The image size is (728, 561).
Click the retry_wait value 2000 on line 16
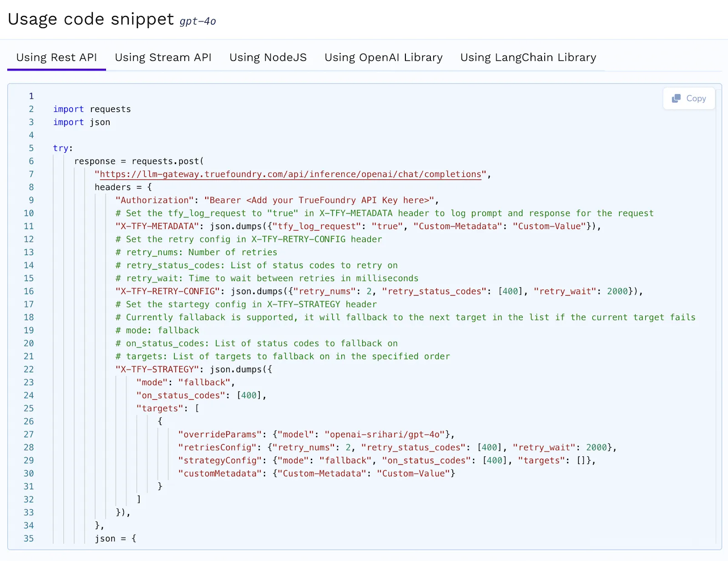click(617, 291)
